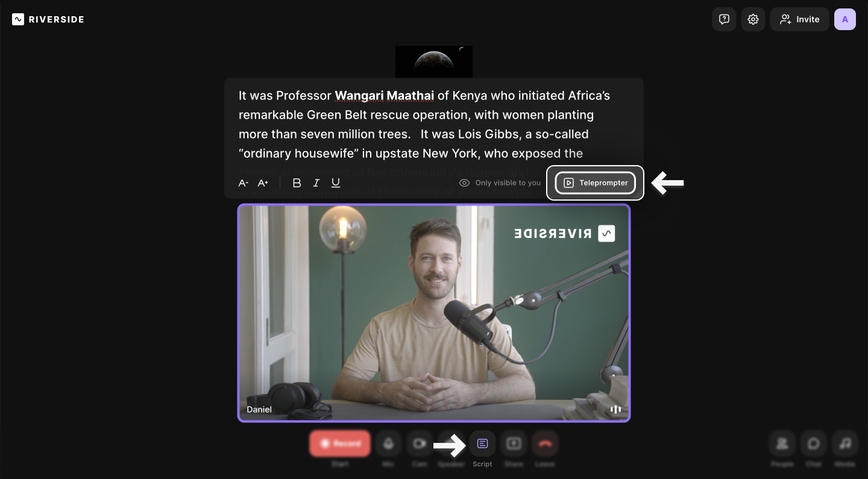Viewport: 868px width, 479px height.
Task: Toggle underline formatting in script
Action: (x=336, y=183)
